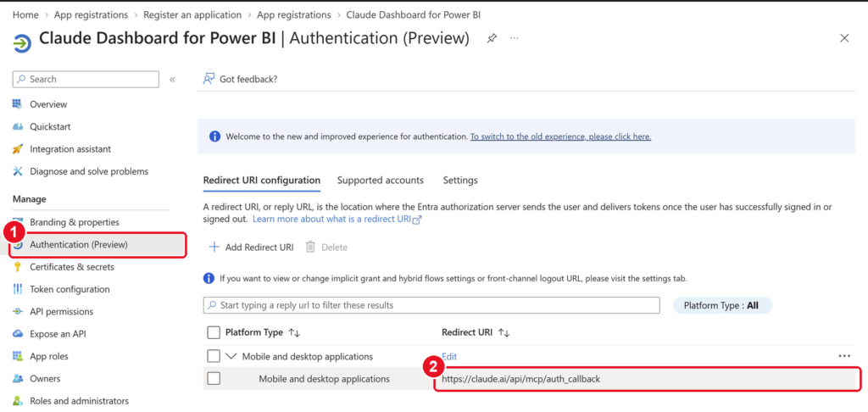Open API permissions menu item
The height and width of the screenshot is (412, 868).
(x=61, y=312)
